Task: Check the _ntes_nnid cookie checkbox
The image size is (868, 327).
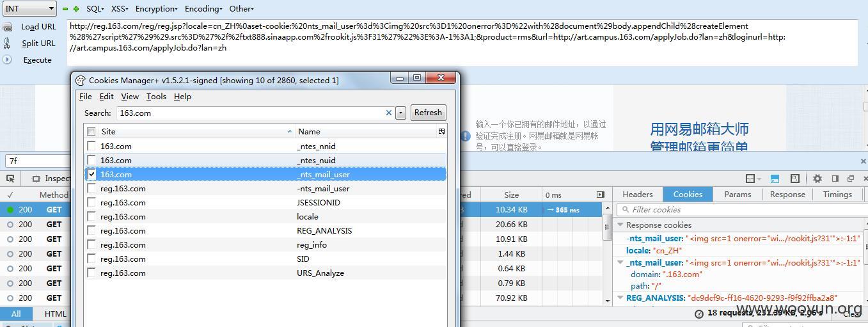Action: 91,146
